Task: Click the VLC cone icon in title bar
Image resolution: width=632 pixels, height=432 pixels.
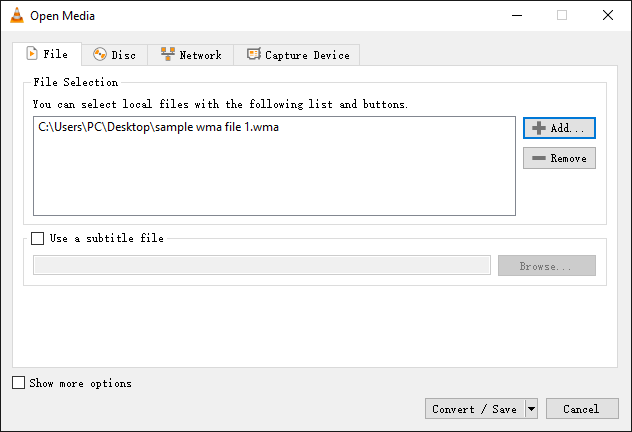Action: click(x=16, y=15)
